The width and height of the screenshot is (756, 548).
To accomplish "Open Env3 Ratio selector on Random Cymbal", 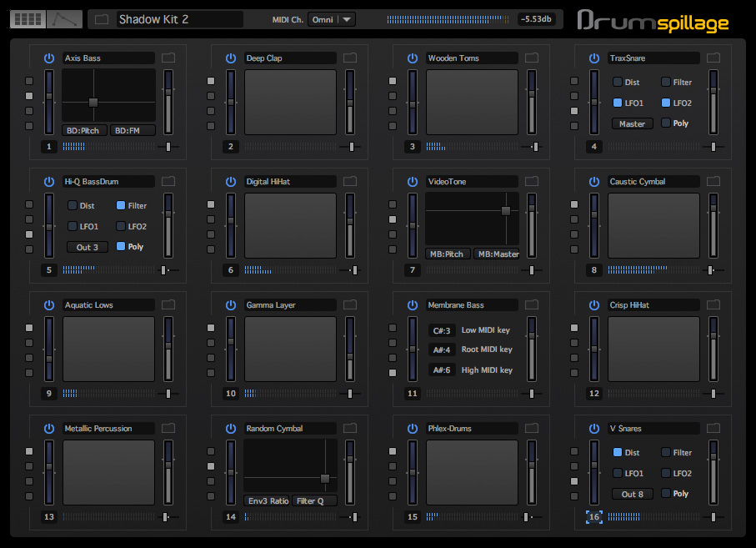I will click(267, 501).
